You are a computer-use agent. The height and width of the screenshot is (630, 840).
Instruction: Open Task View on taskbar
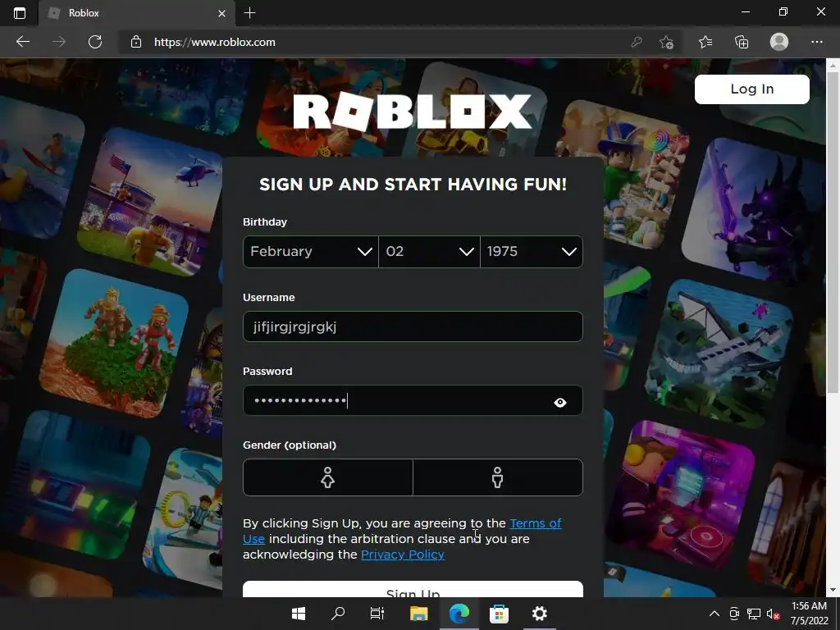[x=377, y=614]
